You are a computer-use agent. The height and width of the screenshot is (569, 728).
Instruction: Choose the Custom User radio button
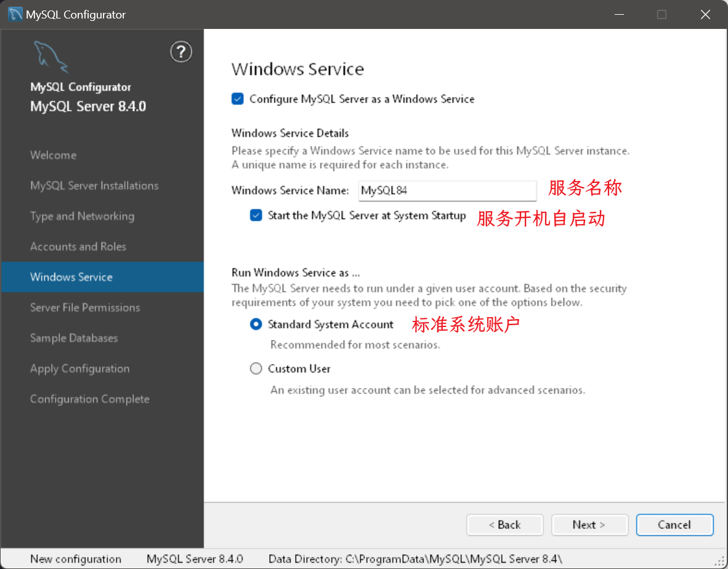point(256,368)
